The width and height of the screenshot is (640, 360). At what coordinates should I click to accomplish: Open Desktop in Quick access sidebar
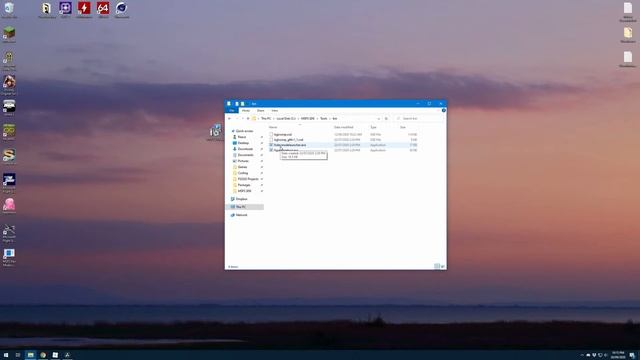tap(243, 143)
